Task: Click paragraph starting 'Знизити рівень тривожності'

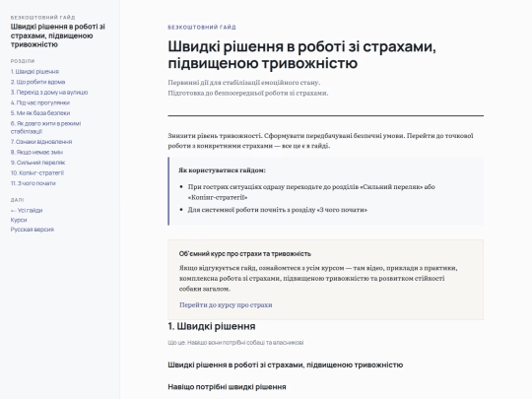Action: pyautogui.click(x=320, y=141)
